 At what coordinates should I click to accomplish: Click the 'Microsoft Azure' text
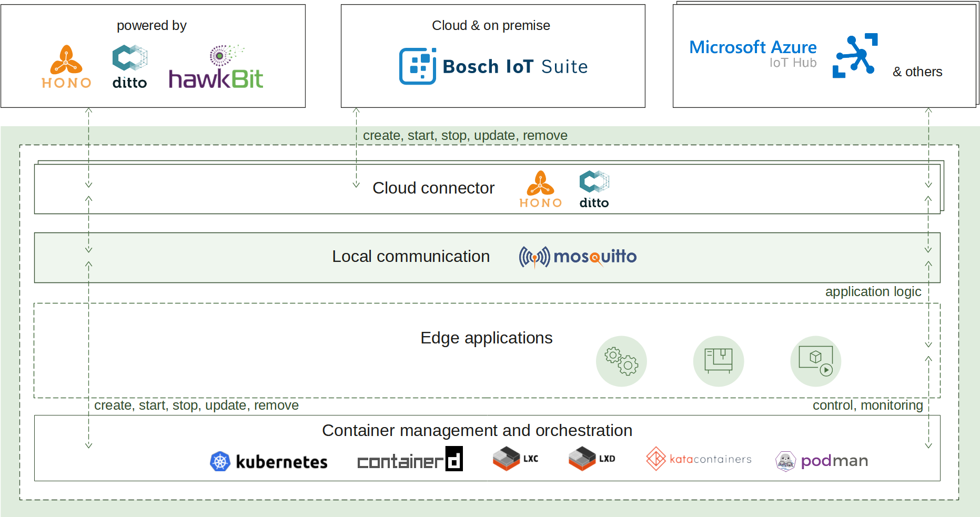[753, 47]
